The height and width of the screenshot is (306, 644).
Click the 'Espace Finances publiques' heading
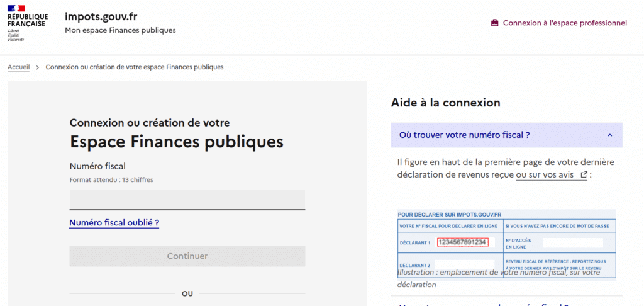tap(177, 142)
